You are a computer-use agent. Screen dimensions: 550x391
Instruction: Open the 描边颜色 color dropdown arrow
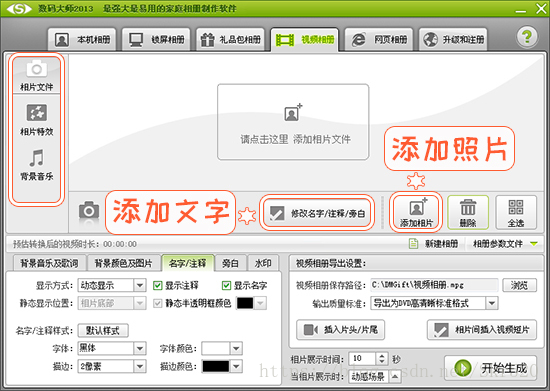tap(236, 366)
